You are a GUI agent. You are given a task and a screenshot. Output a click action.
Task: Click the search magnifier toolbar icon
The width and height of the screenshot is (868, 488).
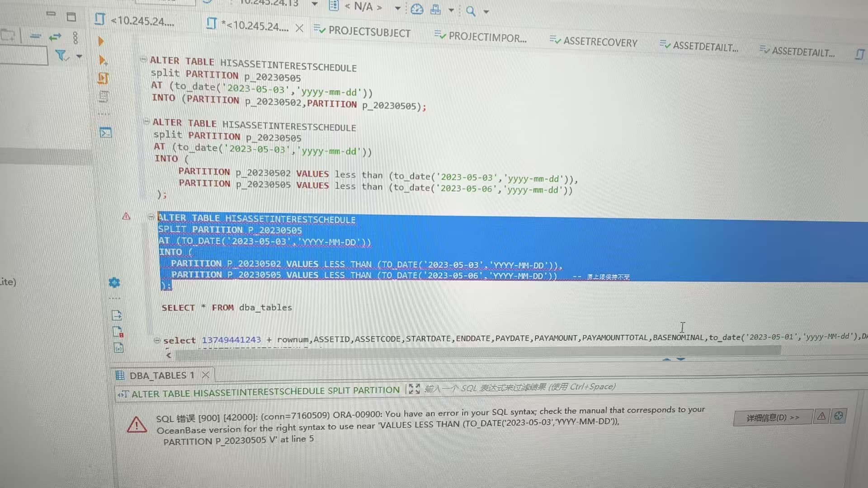471,11
